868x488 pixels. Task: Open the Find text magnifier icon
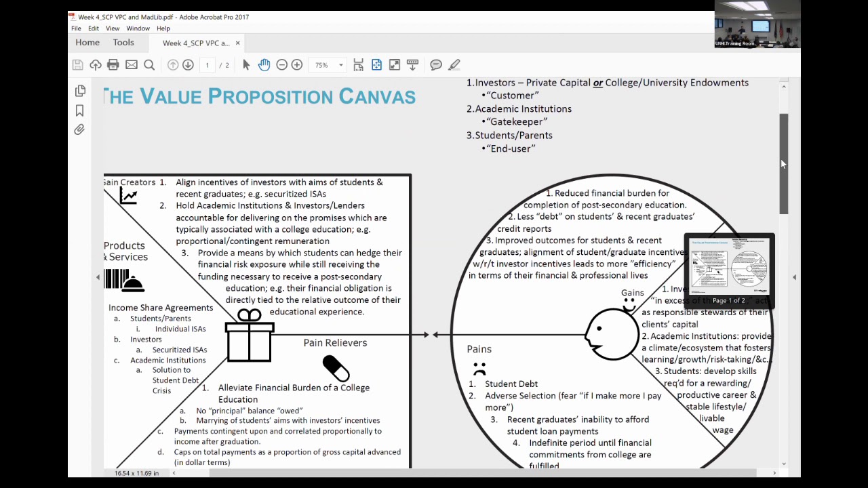coord(149,65)
